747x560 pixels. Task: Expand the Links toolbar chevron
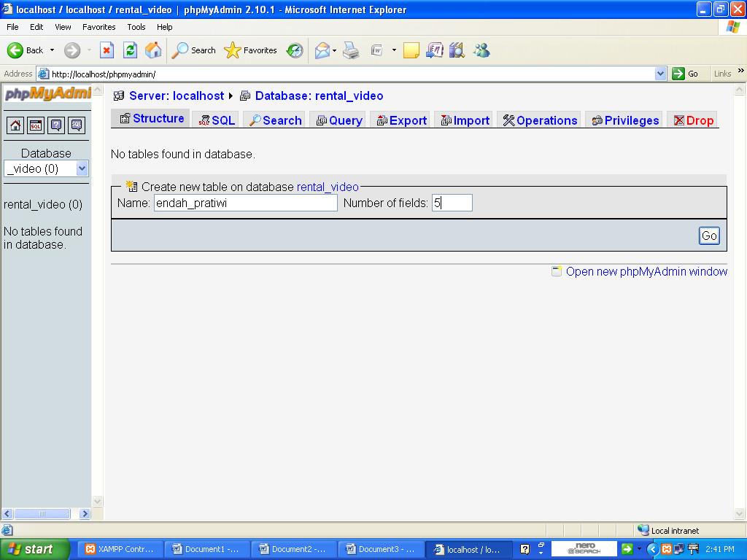[x=740, y=71]
